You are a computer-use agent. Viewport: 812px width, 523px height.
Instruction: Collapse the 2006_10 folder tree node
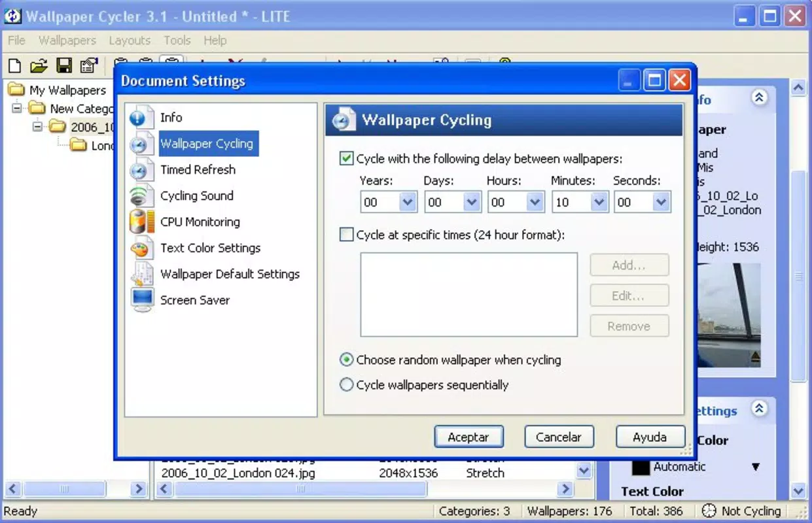[37, 126]
